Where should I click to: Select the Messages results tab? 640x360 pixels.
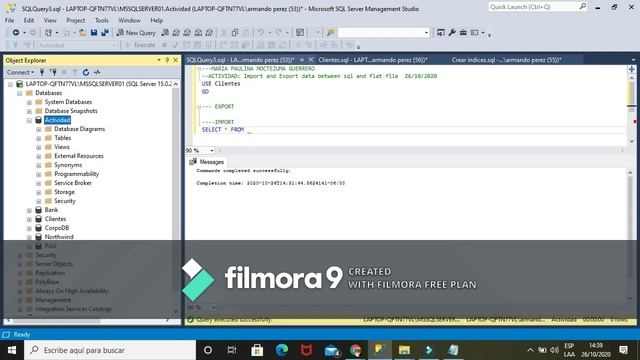click(207, 162)
